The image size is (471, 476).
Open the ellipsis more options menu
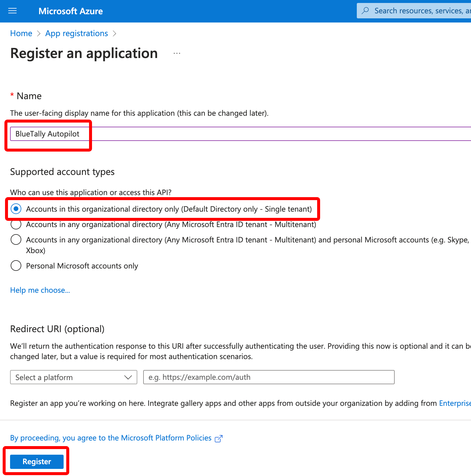(177, 53)
